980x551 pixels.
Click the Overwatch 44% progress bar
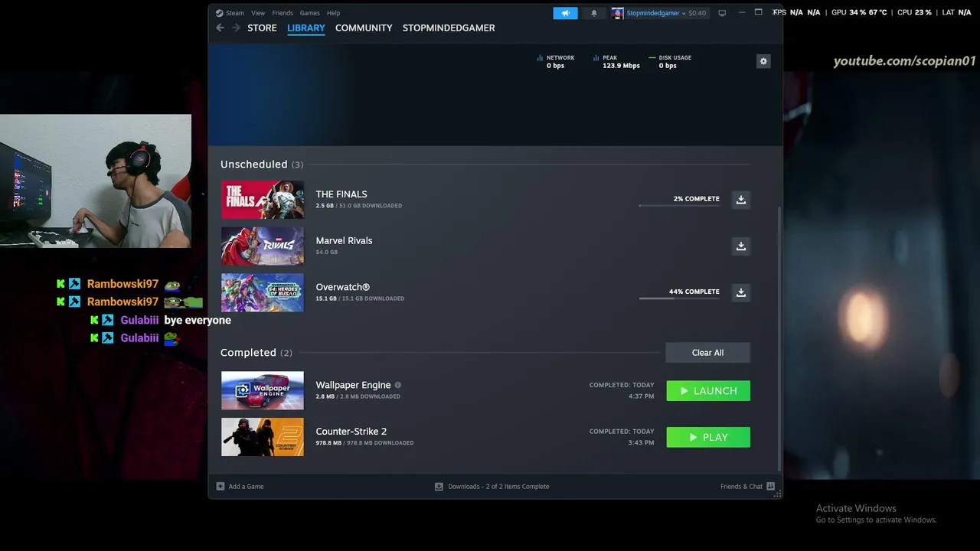pos(679,298)
